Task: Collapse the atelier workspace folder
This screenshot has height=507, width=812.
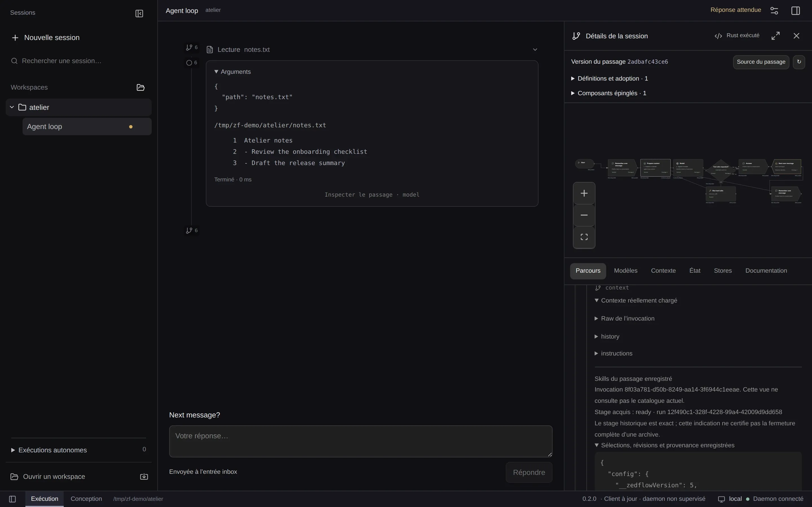Action: [x=12, y=107]
